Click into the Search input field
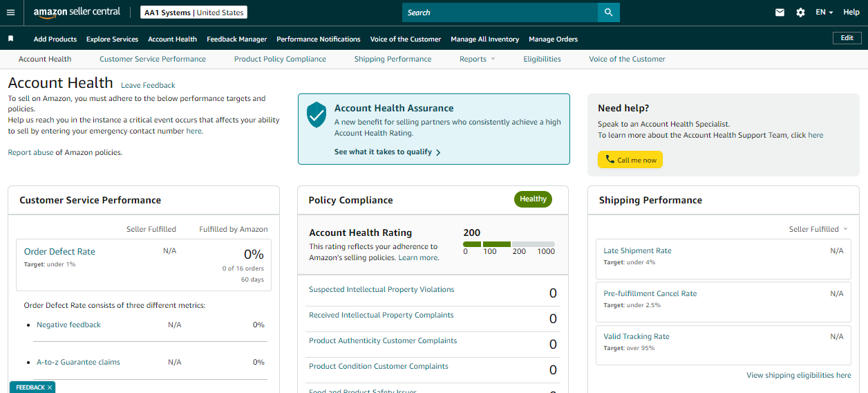 500,12
